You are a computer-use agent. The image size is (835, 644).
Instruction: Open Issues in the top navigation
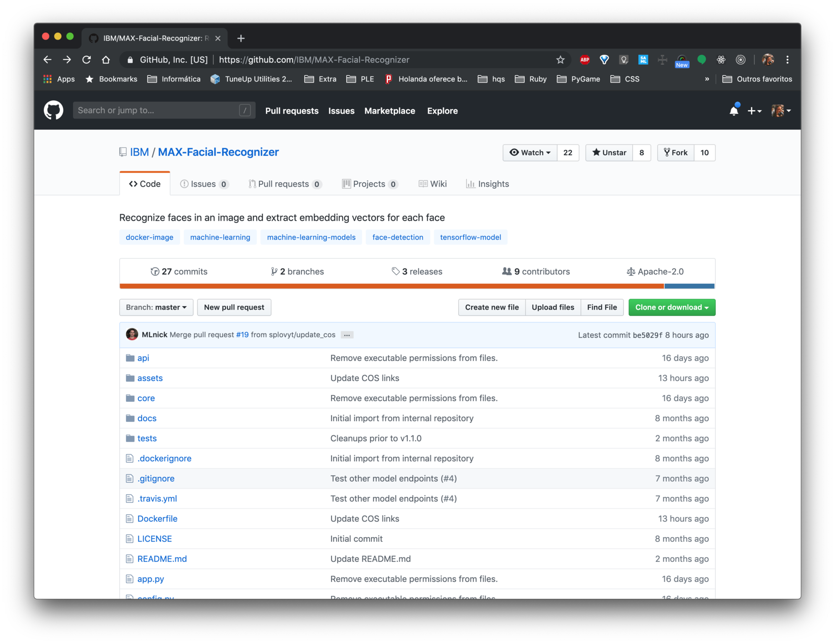coord(341,111)
